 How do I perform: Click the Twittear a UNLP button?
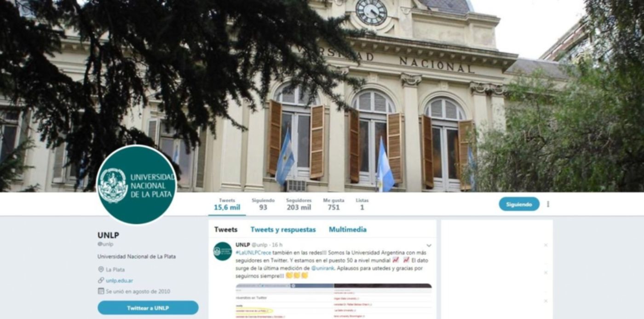point(148,307)
